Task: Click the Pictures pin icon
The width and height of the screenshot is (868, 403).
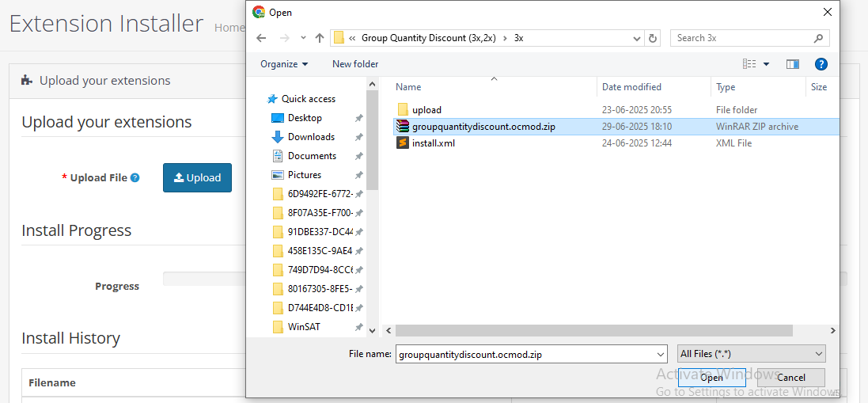Action: (x=358, y=174)
